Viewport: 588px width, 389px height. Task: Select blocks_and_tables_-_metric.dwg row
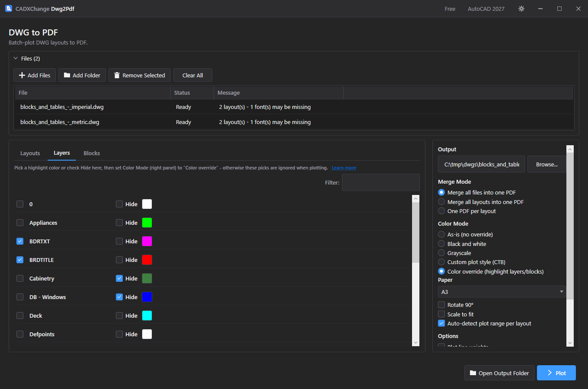pyautogui.click(x=294, y=122)
